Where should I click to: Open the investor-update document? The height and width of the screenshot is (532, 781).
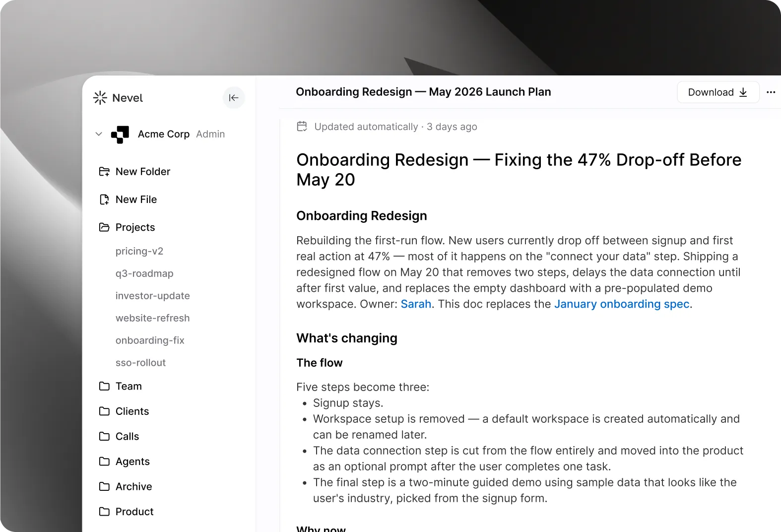point(153,296)
